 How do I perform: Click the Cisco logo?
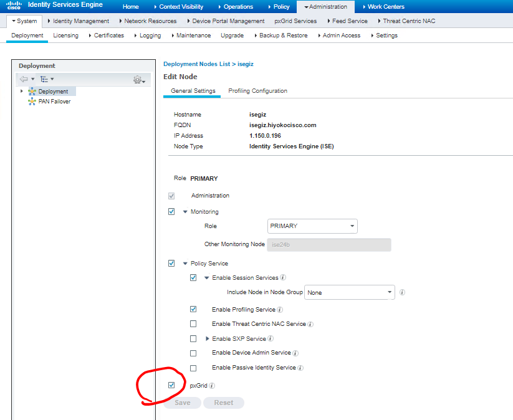pos(14,5)
